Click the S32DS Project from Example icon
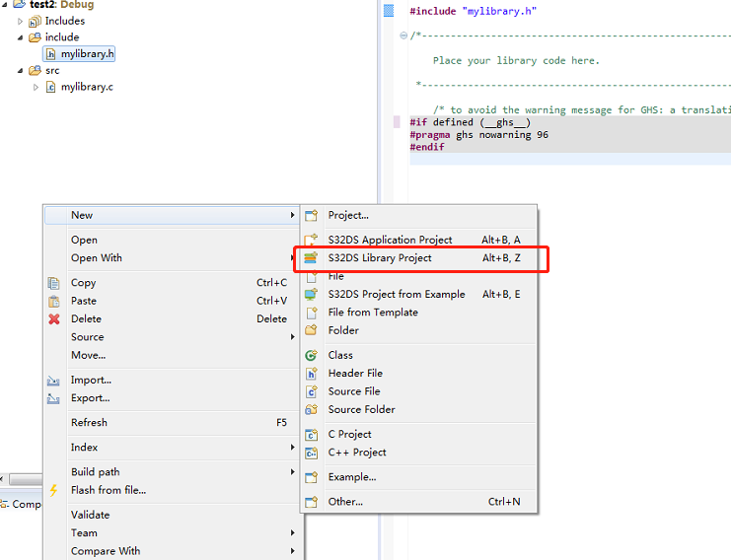This screenshot has height=560, width=731. [311, 295]
